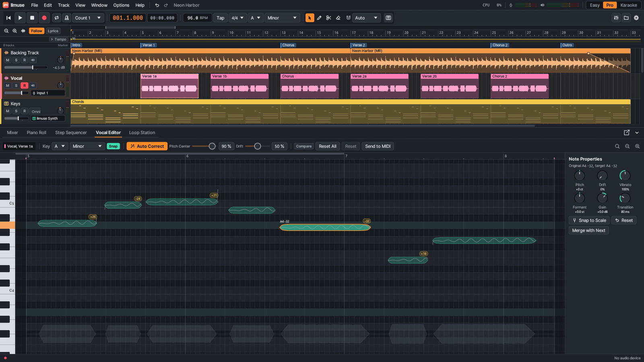Mute the Backing Track
The height and width of the screenshot is (362, 644).
click(x=7, y=60)
